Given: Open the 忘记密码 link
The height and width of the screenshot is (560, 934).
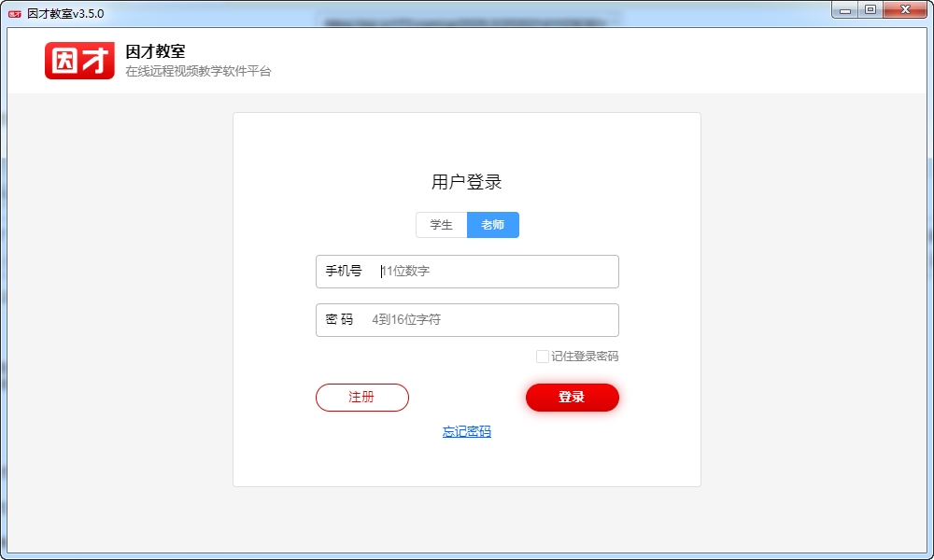Looking at the screenshot, I should [x=467, y=431].
